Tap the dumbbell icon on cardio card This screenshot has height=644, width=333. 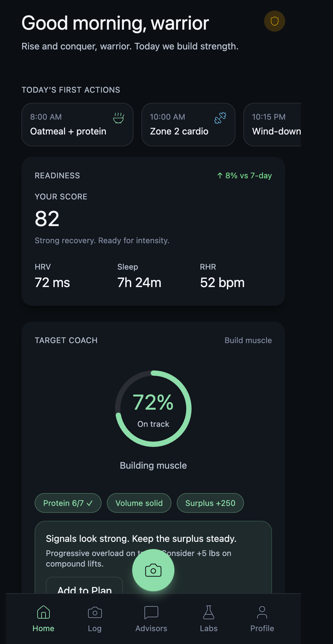pos(220,118)
